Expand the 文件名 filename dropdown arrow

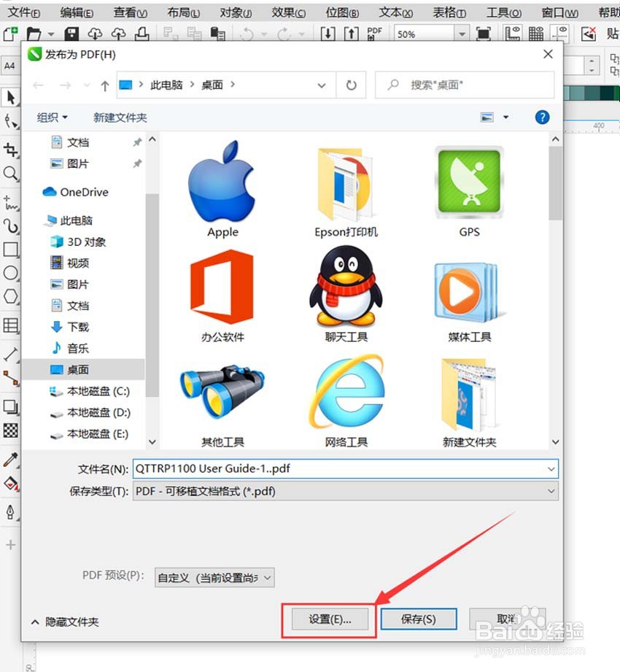click(551, 468)
